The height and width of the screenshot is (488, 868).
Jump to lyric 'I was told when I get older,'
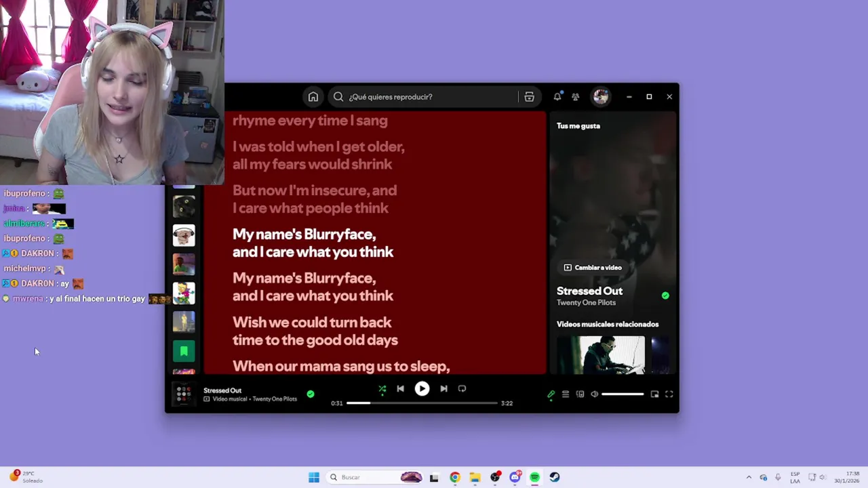click(x=319, y=146)
